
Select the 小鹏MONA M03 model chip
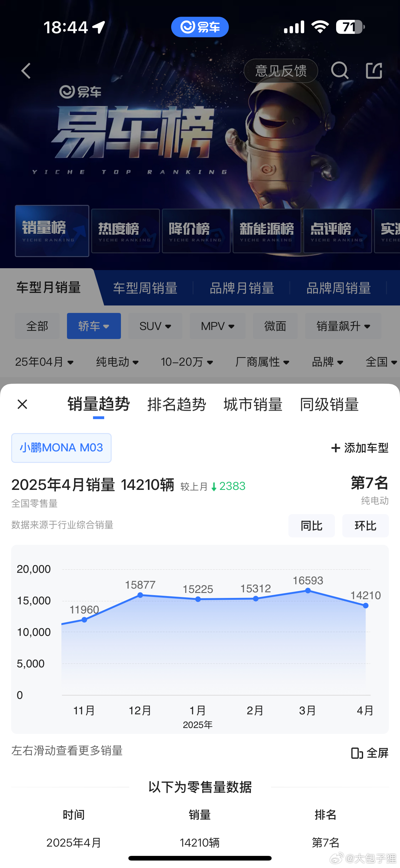pos(61,448)
